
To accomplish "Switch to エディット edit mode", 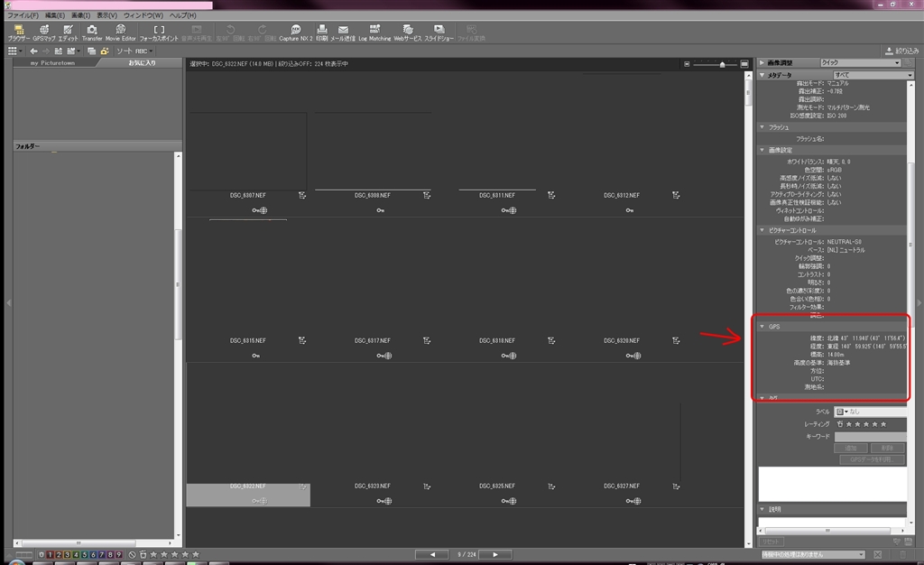I will [68, 32].
